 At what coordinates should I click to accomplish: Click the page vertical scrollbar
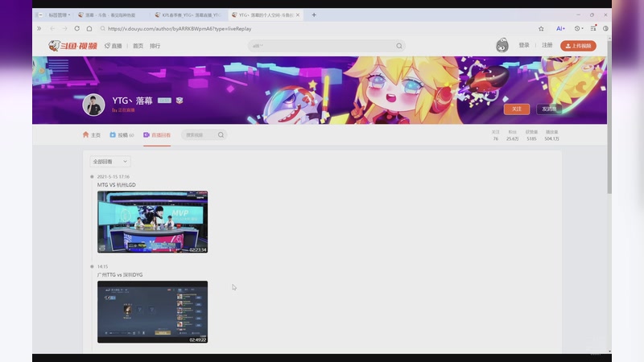[609, 115]
